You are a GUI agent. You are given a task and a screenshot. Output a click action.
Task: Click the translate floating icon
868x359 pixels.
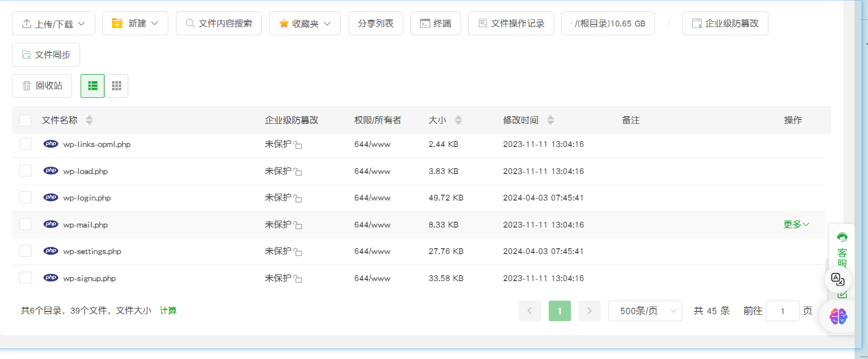coord(838,280)
